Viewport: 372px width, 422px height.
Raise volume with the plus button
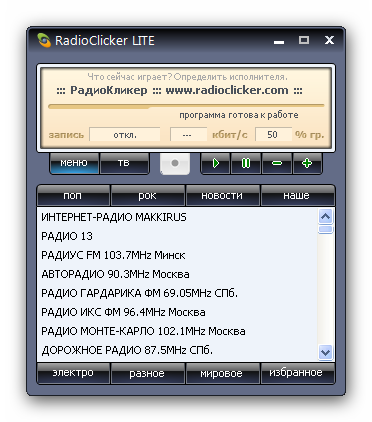(307, 163)
